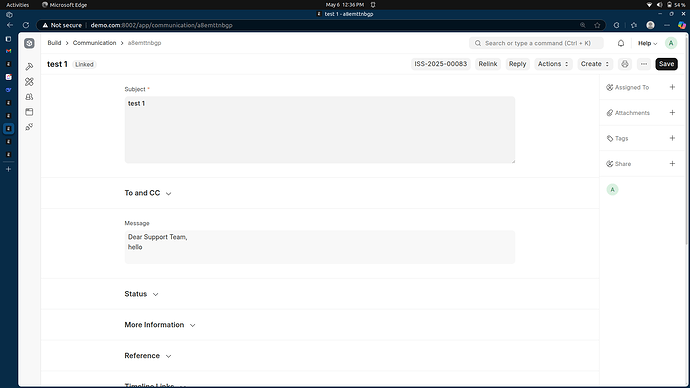Expand the To and CC section
Image resolution: width=690 pixels, height=388 pixels.
pos(148,193)
